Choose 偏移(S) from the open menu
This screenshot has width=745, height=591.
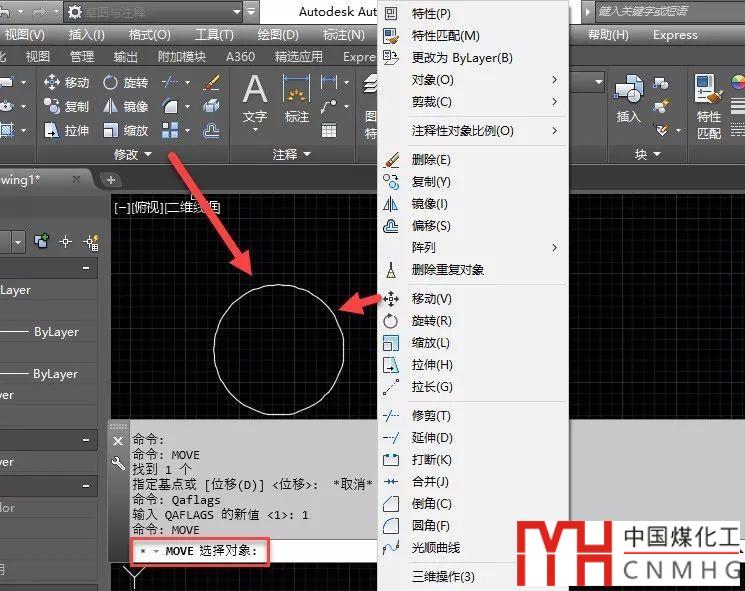point(430,226)
